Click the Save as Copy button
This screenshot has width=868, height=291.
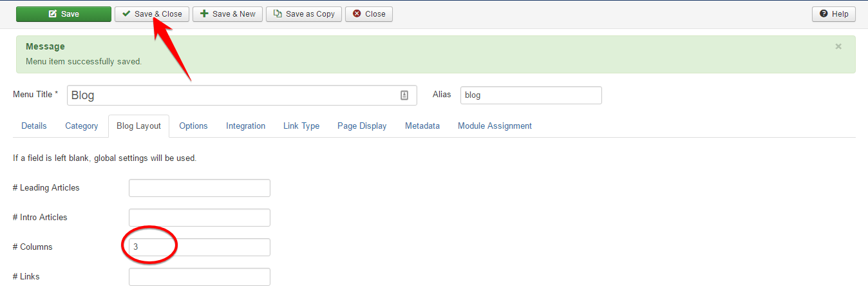(x=304, y=14)
